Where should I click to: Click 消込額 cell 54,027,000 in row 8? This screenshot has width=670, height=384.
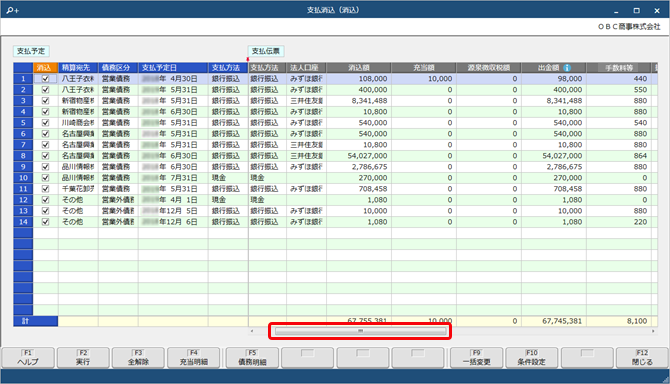tap(359, 156)
